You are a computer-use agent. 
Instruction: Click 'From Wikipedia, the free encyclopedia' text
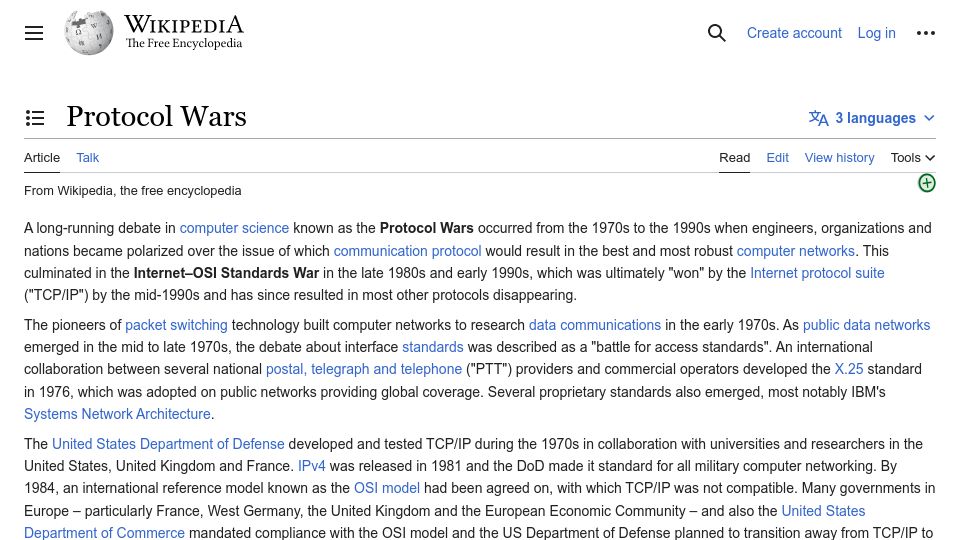132,191
